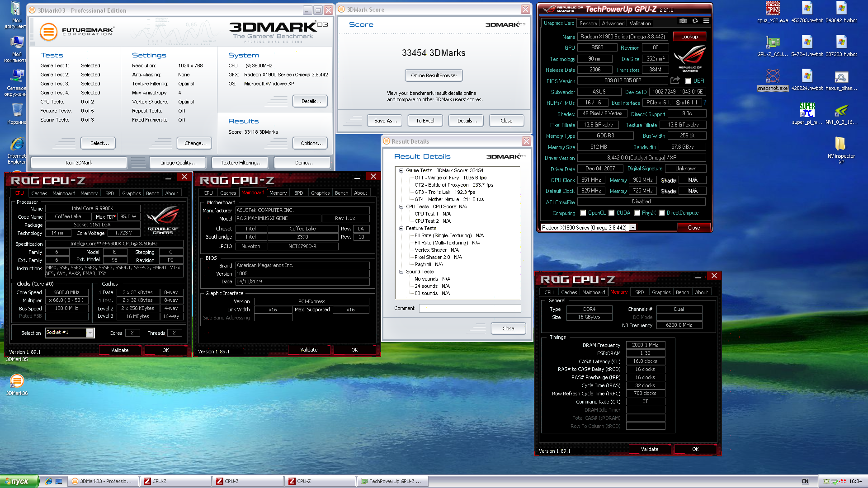Image resolution: width=868 pixels, height=488 pixels.
Task: Collapse the CPU Tests tree node
Action: tap(401, 206)
